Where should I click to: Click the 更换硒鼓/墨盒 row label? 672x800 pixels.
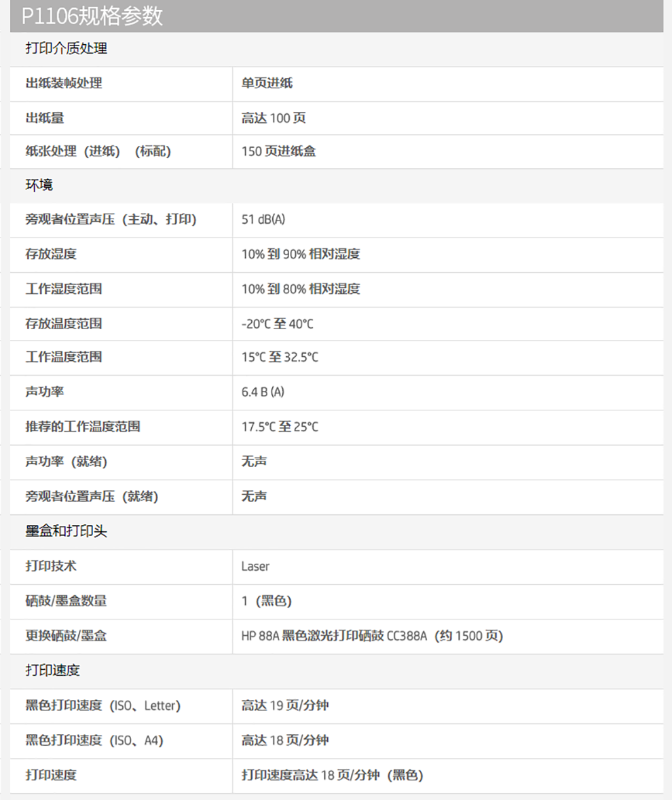coord(67,636)
